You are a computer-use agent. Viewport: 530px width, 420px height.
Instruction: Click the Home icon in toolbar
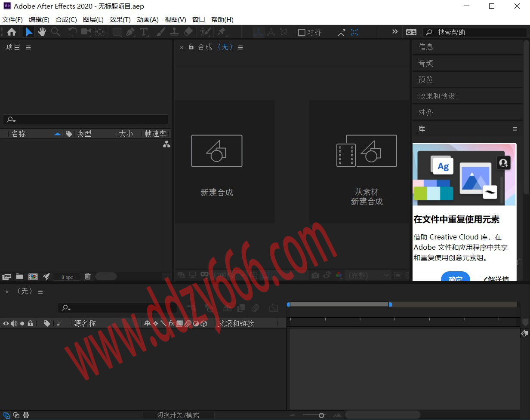coord(12,32)
